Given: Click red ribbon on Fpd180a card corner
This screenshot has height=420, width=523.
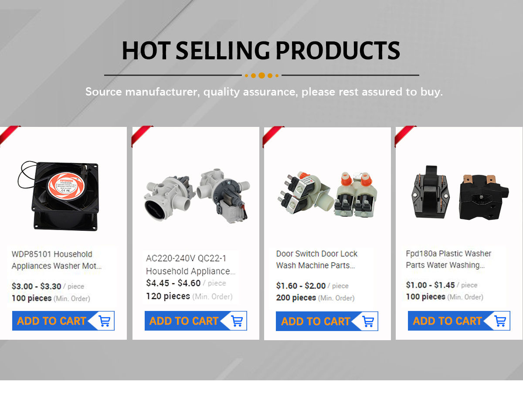Looking at the screenshot, I should point(405,136).
